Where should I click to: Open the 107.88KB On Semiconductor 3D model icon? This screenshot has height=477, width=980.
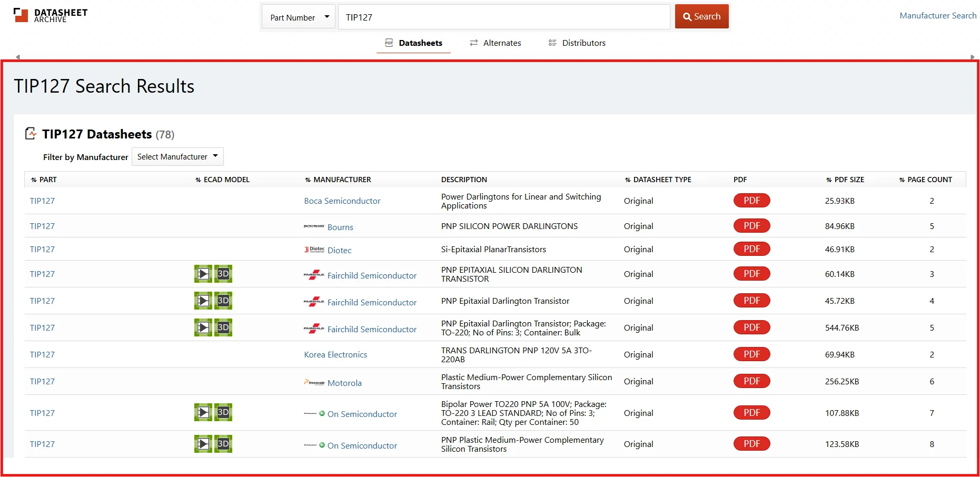coord(223,412)
